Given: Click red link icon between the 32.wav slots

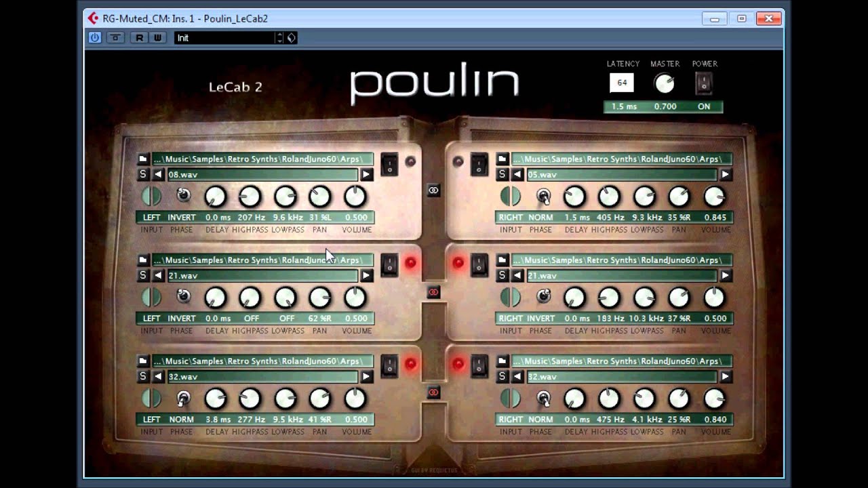Looking at the screenshot, I should click(x=434, y=392).
